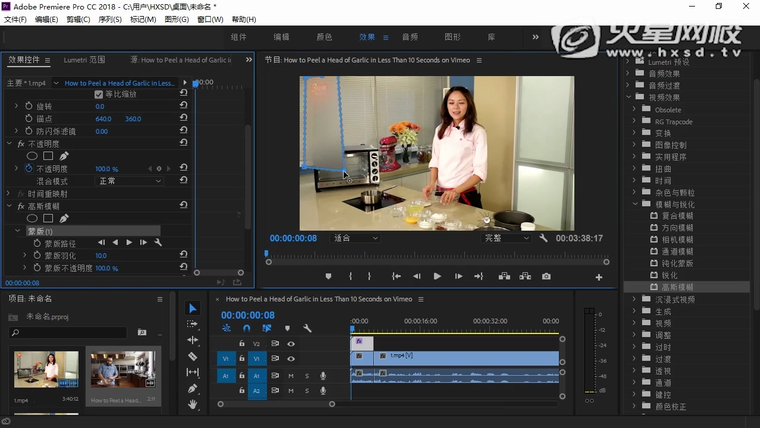Hide the V2 track output with eye icon
Viewport: 760px width, 428px height.
(x=291, y=343)
